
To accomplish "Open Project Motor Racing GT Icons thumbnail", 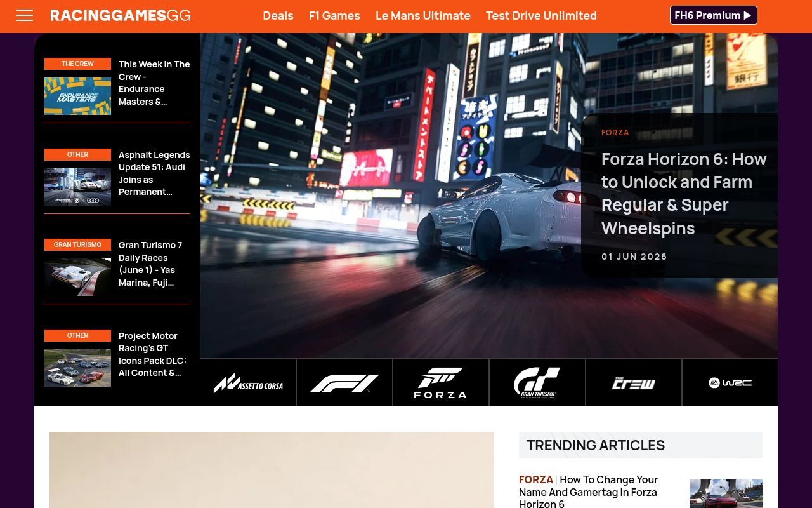I will click(77, 368).
